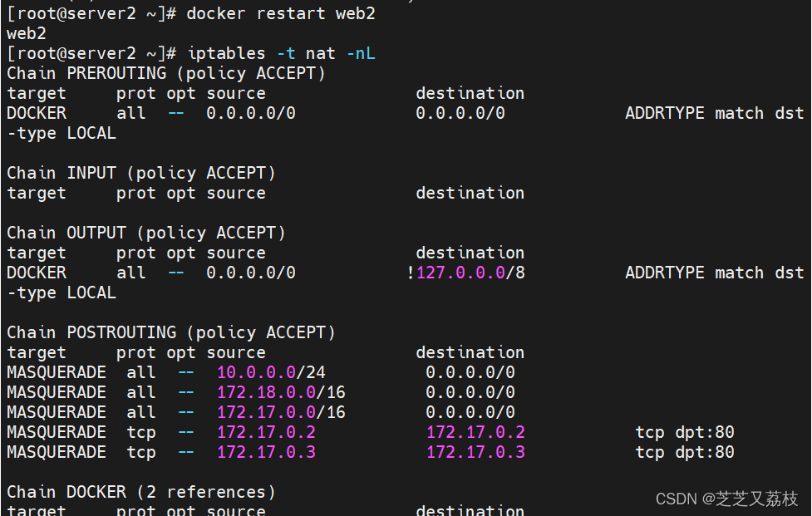Click the 'web2' output line
This screenshot has height=516, width=812.
pyautogui.click(x=27, y=34)
